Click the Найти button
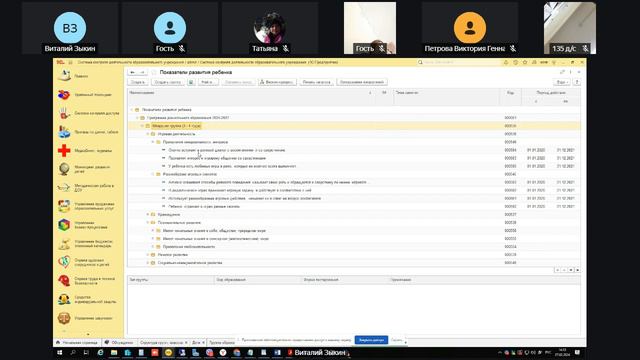The image size is (640, 360). 208,82
